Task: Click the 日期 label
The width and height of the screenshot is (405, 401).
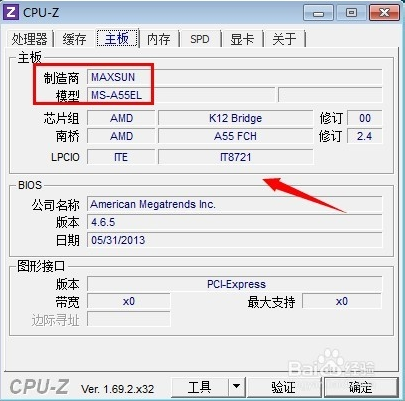Action: point(68,240)
